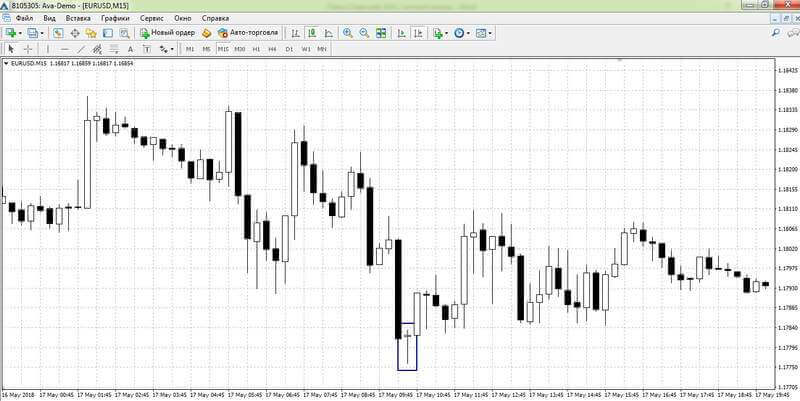Image resolution: width=800 pixels, height=401 pixels.
Task: Click the Новый ордер button
Action: 167,33
